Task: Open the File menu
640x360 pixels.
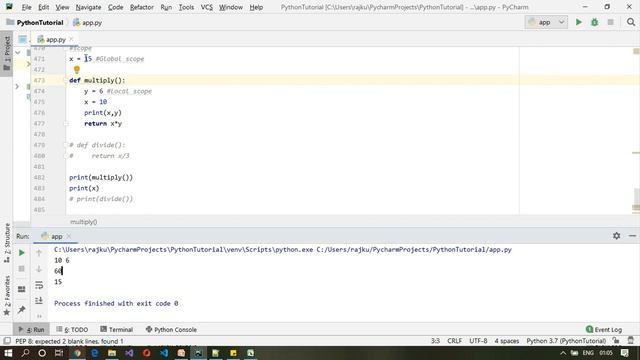Action: pyautogui.click(x=26, y=7)
